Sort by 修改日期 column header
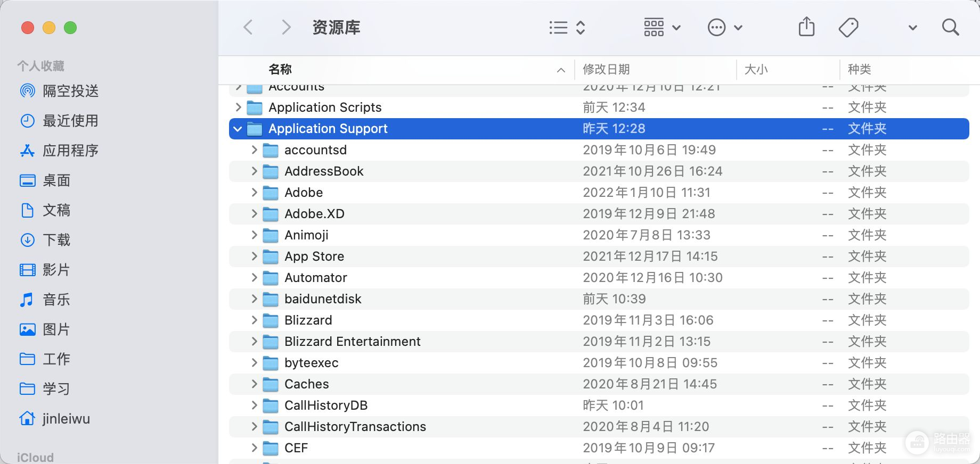Image resolution: width=980 pixels, height=464 pixels. pos(606,70)
